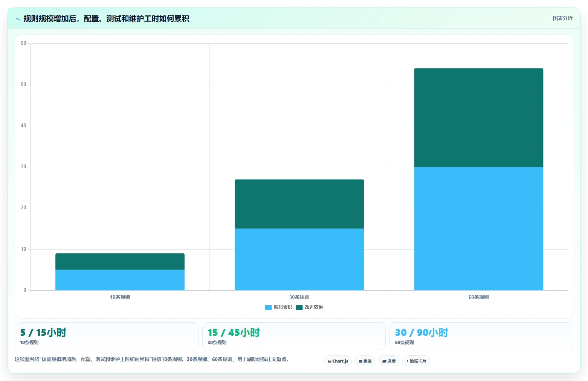Toggle the 改进效果 legend entry
Viewport: 588px width, 381px height.
pyautogui.click(x=310, y=307)
